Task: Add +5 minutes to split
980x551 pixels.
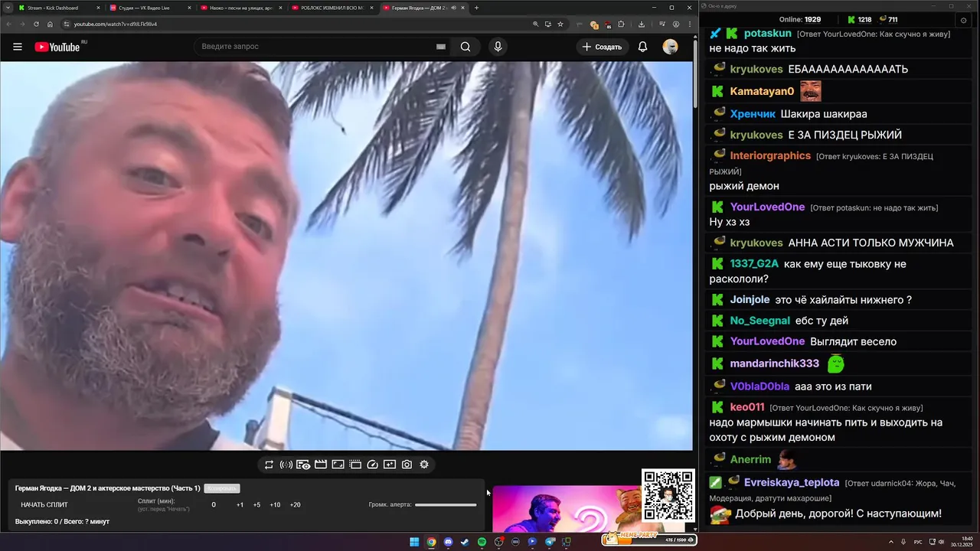Action: (x=256, y=504)
